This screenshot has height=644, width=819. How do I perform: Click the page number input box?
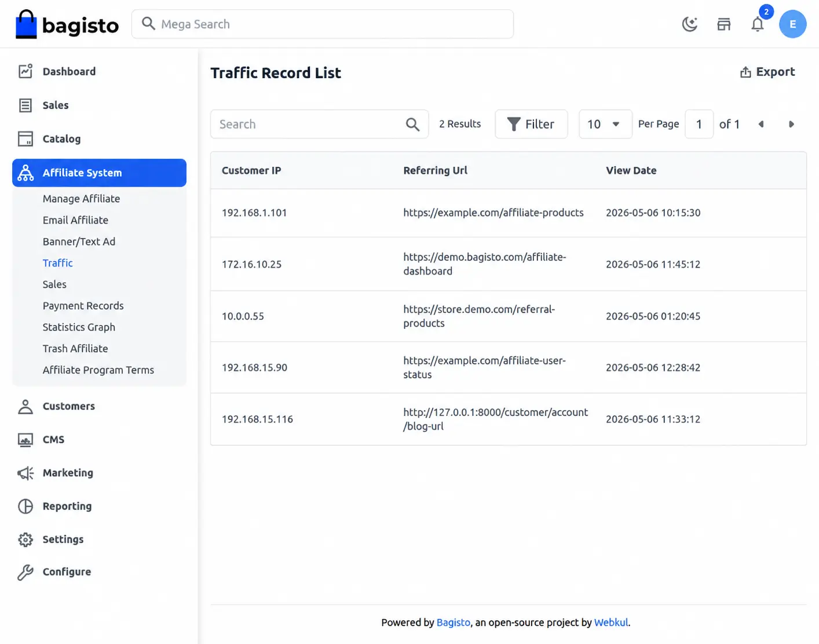(699, 124)
